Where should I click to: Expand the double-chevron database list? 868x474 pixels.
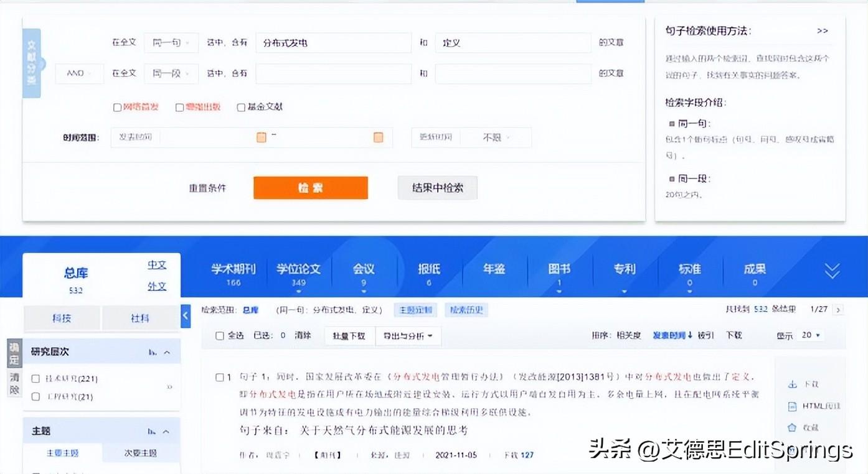pos(832,271)
